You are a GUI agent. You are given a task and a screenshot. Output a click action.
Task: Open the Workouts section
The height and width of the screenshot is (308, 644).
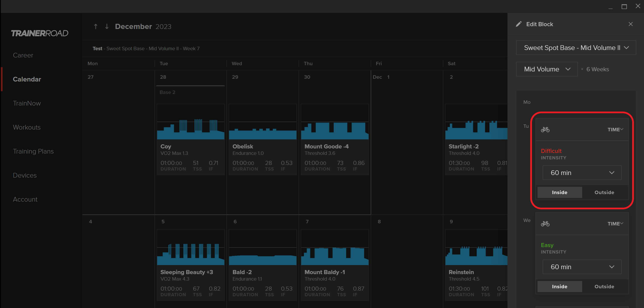27,127
